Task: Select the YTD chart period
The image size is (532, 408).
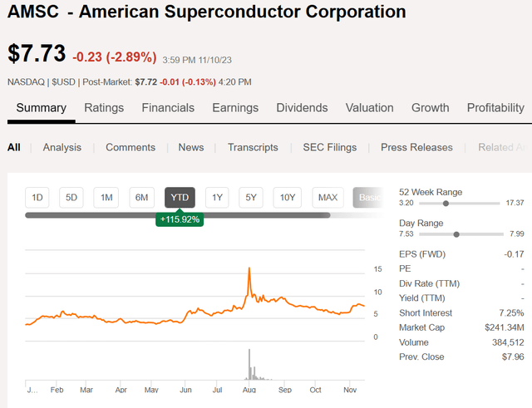Action: click(180, 198)
